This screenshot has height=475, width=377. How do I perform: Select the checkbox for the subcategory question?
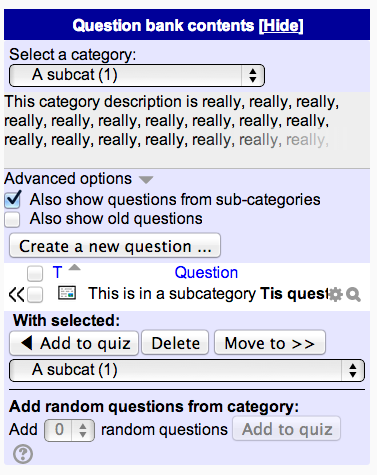pos(35,295)
